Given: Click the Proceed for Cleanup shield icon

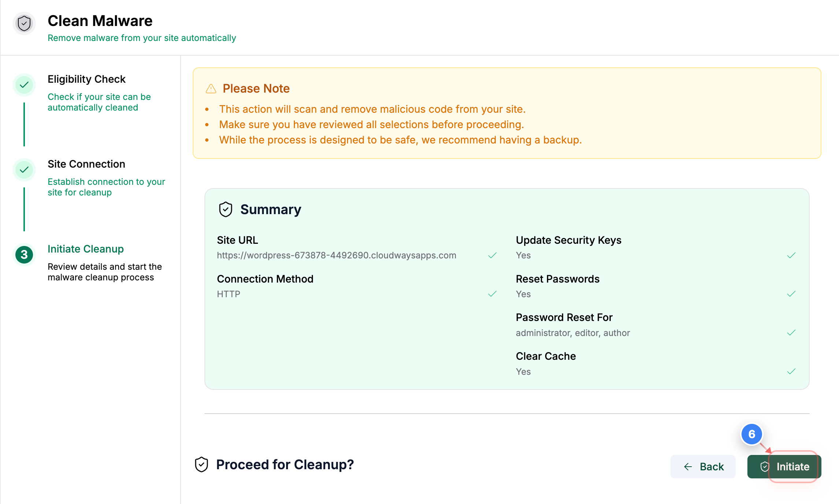Looking at the screenshot, I should [x=201, y=464].
